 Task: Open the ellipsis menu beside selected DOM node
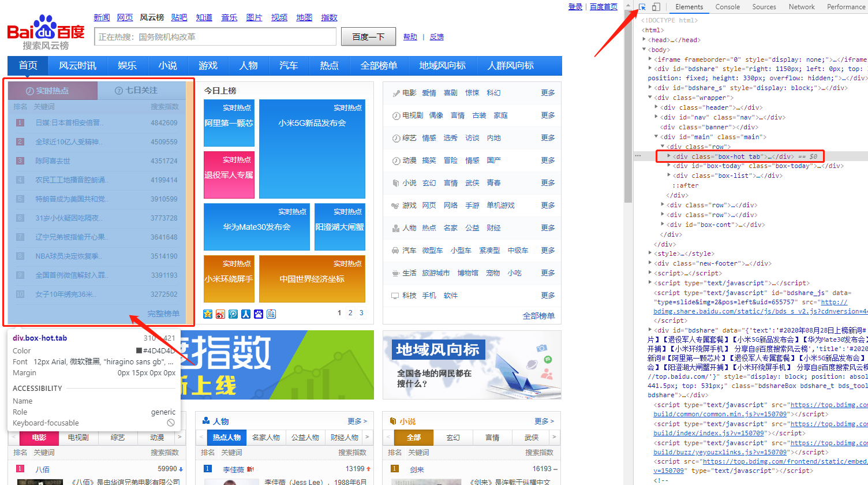[x=638, y=156]
